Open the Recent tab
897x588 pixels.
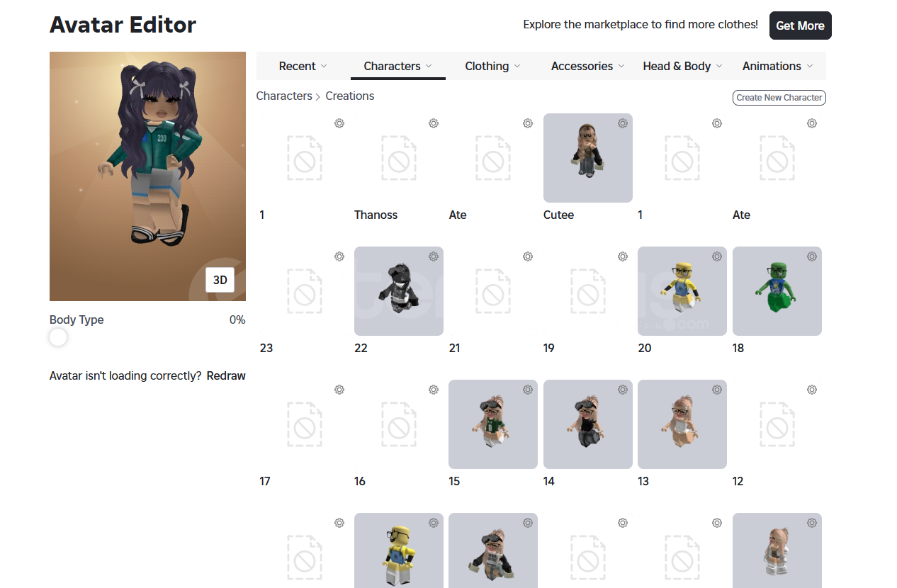coord(303,66)
